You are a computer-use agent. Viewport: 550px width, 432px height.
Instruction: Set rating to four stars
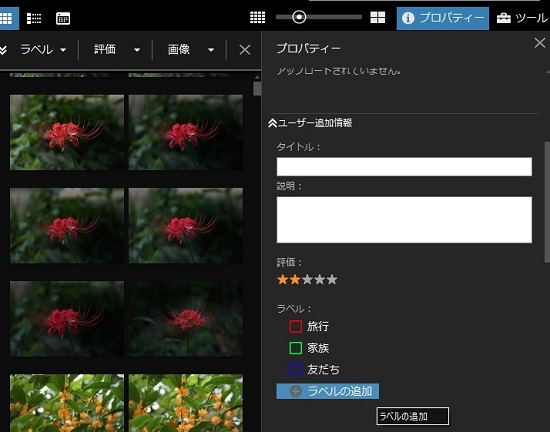coord(320,280)
